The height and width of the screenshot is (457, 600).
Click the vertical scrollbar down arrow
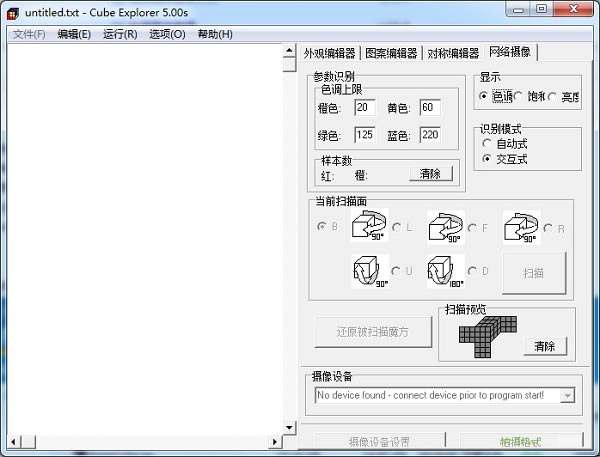click(289, 428)
